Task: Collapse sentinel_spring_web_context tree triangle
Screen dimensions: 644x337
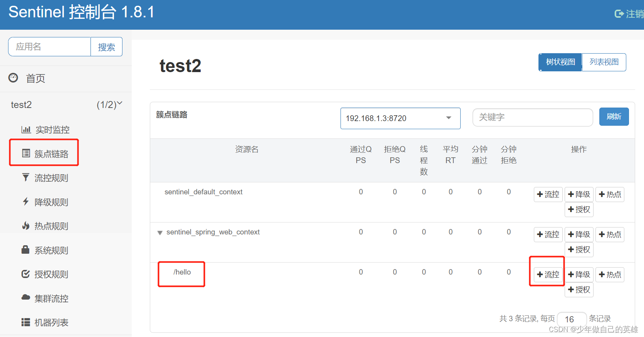Action: (160, 233)
